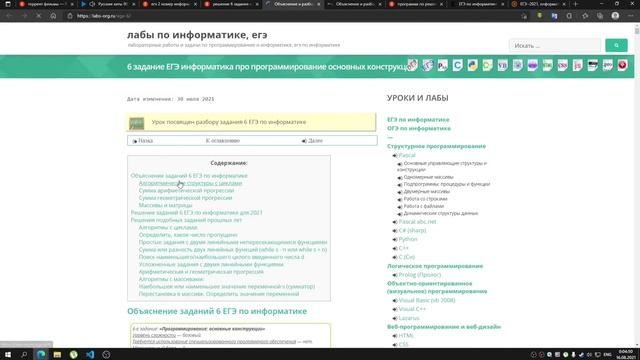Click the 'К оглавлению' link
640x360 pixels.
coord(223,141)
